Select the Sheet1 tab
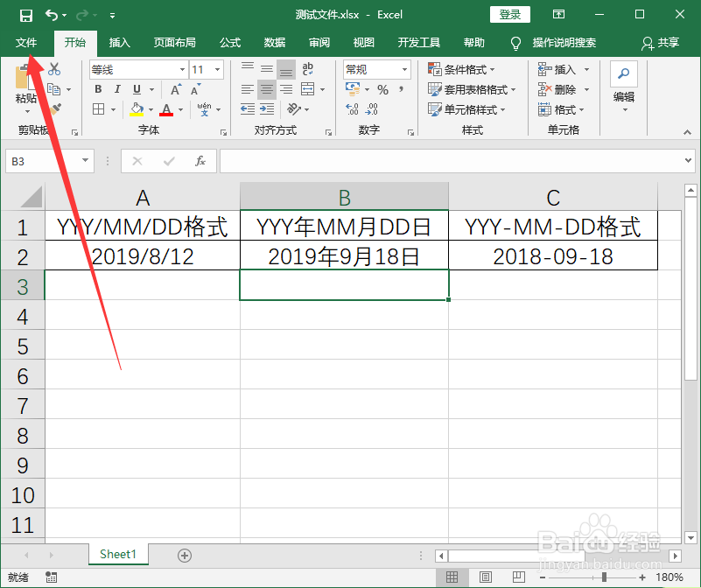 (118, 555)
